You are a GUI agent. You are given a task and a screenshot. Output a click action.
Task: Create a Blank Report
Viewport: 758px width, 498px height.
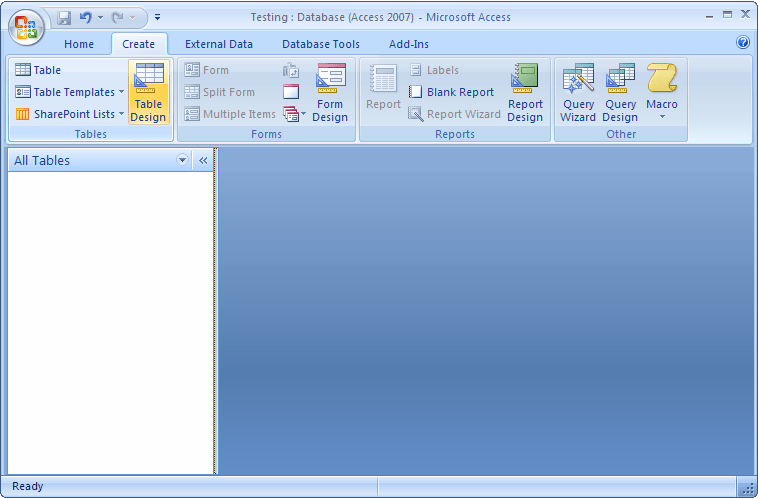coord(451,92)
